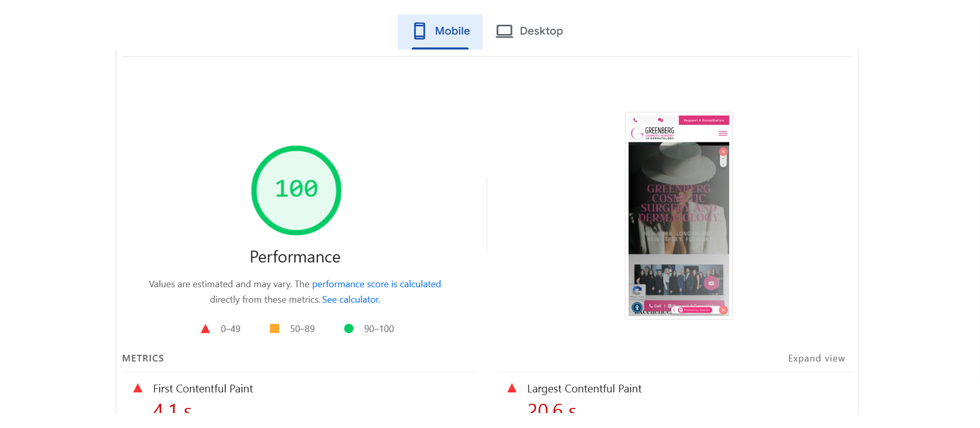
Task: Open 'performance score is calculated' link
Action: (x=376, y=284)
